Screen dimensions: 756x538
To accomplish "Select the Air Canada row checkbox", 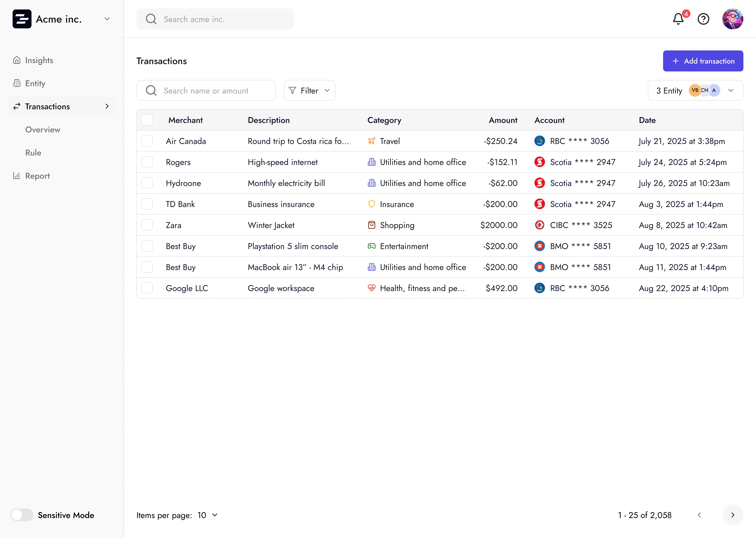I will (x=147, y=141).
